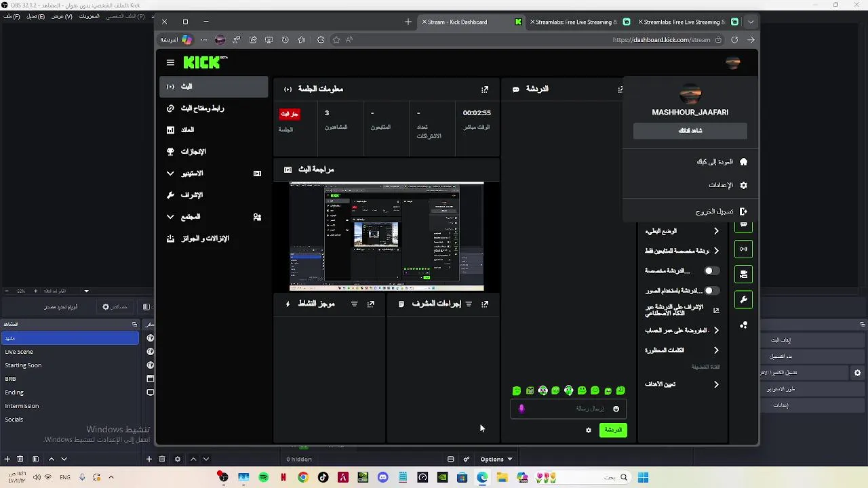Click the green chat send button
The width and height of the screenshot is (868, 488).
click(x=613, y=430)
